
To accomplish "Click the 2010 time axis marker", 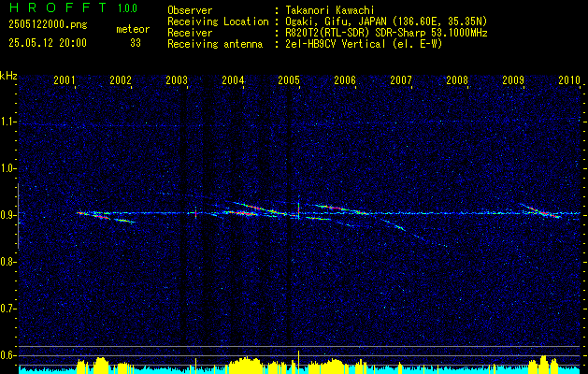I will coord(569,79).
